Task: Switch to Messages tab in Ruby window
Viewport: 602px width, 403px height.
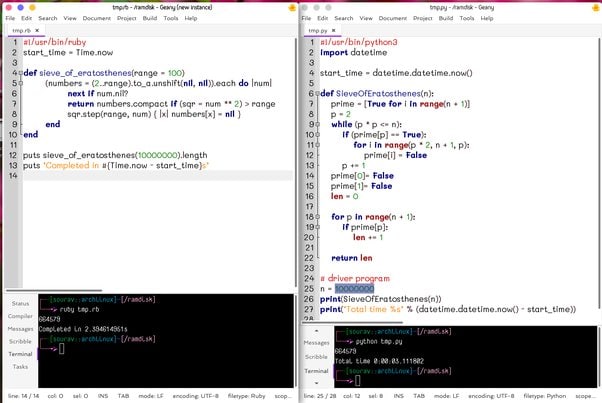Action: tap(20, 329)
